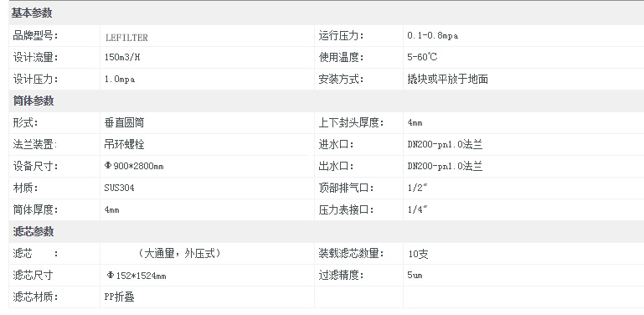
Task: Select the 顶部排气口 1/2" value
Action: coord(417,188)
